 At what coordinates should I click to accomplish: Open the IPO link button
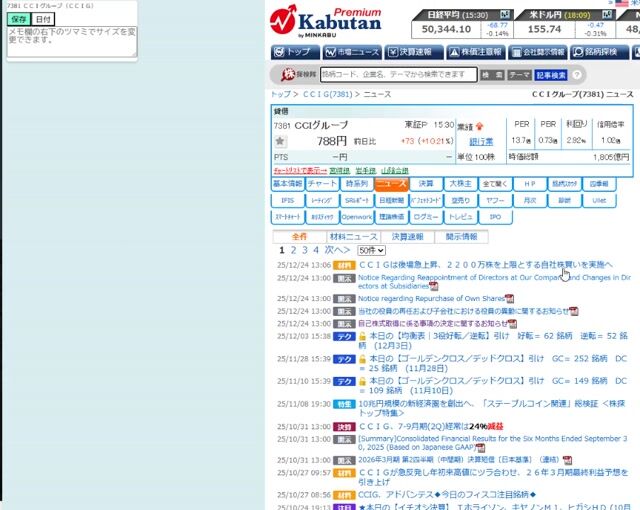click(495, 217)
